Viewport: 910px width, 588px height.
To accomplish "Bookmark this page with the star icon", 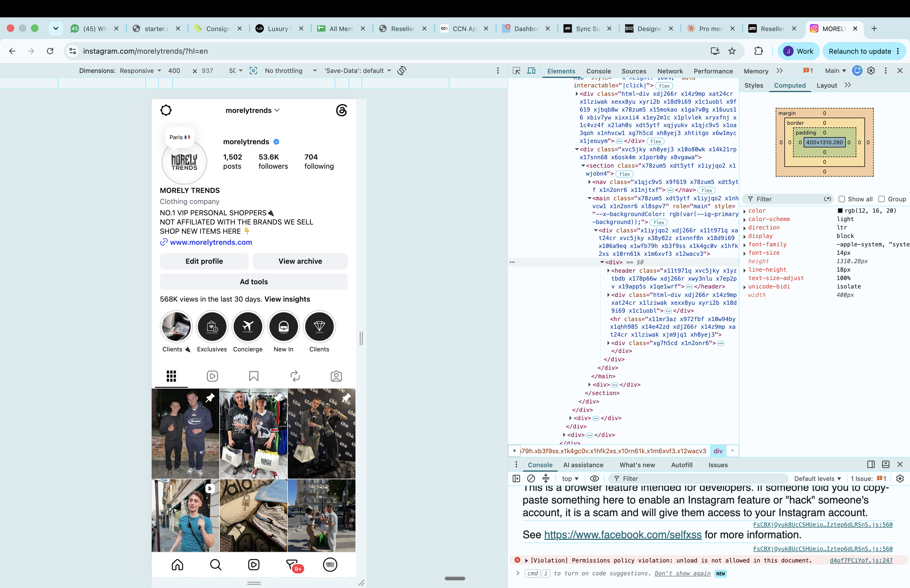I will [x=732, y=51].
